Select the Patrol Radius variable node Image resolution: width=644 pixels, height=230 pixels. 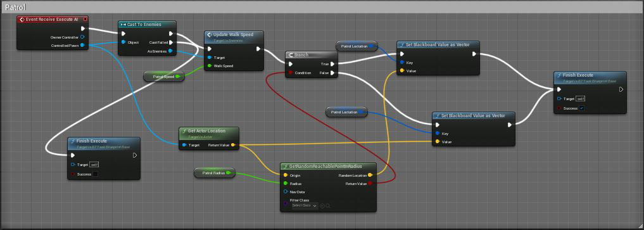point(215,174)
